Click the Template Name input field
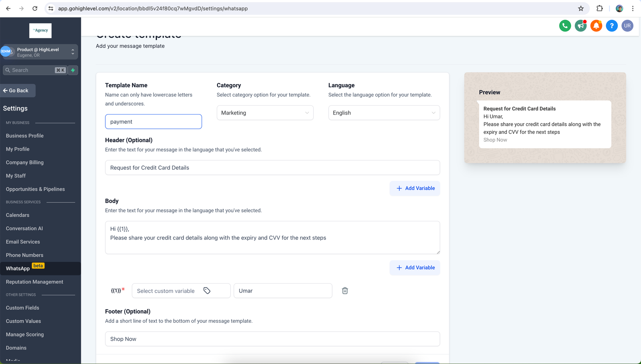The height and width of the screenshot is (364, 641). pos(153,122)
